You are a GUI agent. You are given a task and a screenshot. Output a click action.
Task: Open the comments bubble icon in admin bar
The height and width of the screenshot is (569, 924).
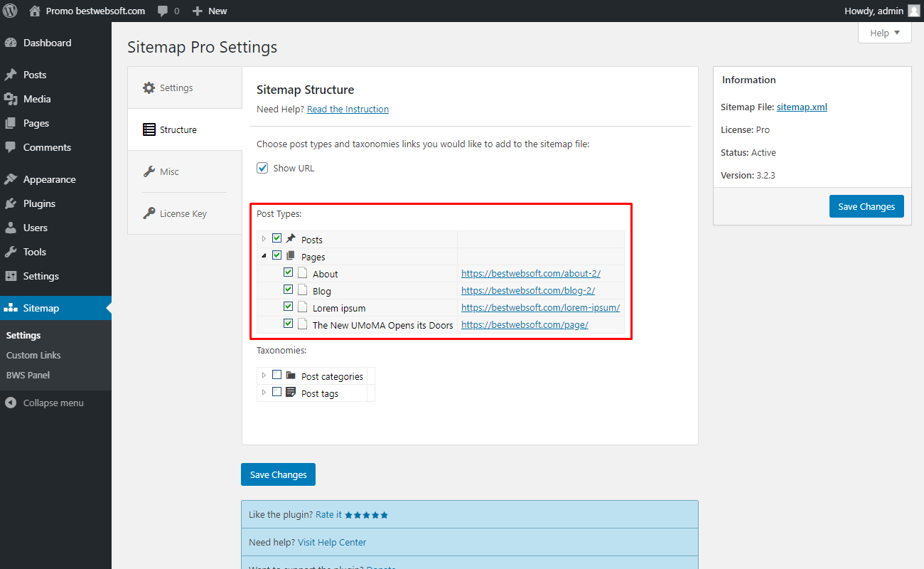click(x=163, y=11)
